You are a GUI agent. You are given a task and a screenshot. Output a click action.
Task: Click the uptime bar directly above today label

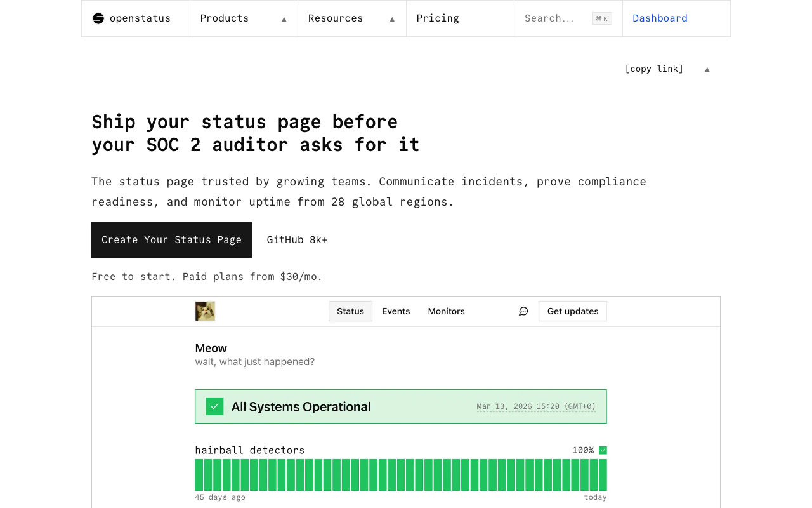[603, 475]
